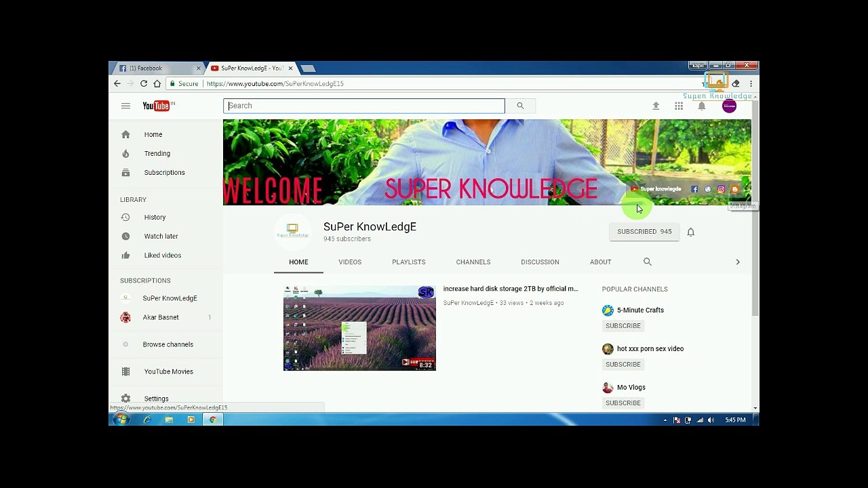Viewport: 868px width, 488px height.
Task: Switch to the CHANNELS channel tab
Action: 473,262
